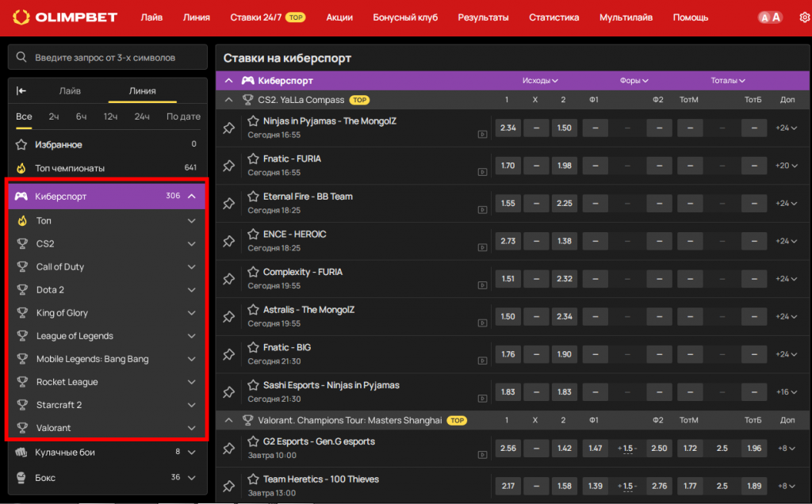Open the Тоталы dropdown

coord(728,81)
